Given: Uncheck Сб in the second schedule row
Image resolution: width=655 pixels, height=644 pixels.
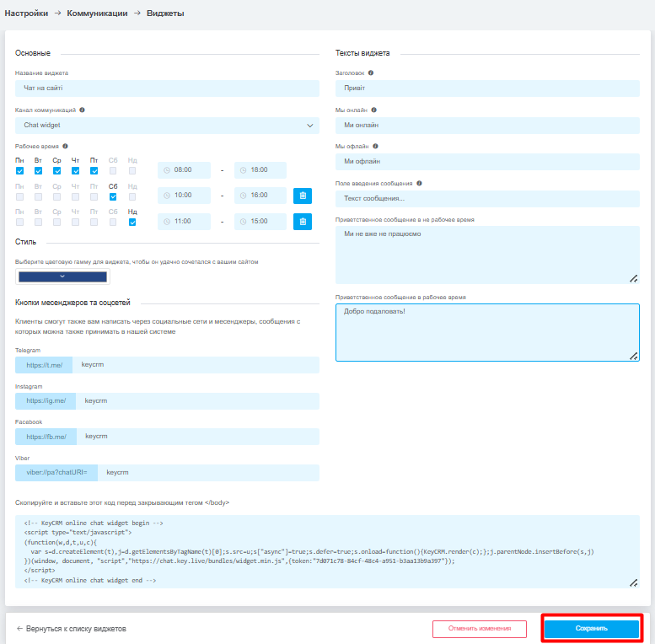Looking at the screenshot, I should [x=113, y=196].
